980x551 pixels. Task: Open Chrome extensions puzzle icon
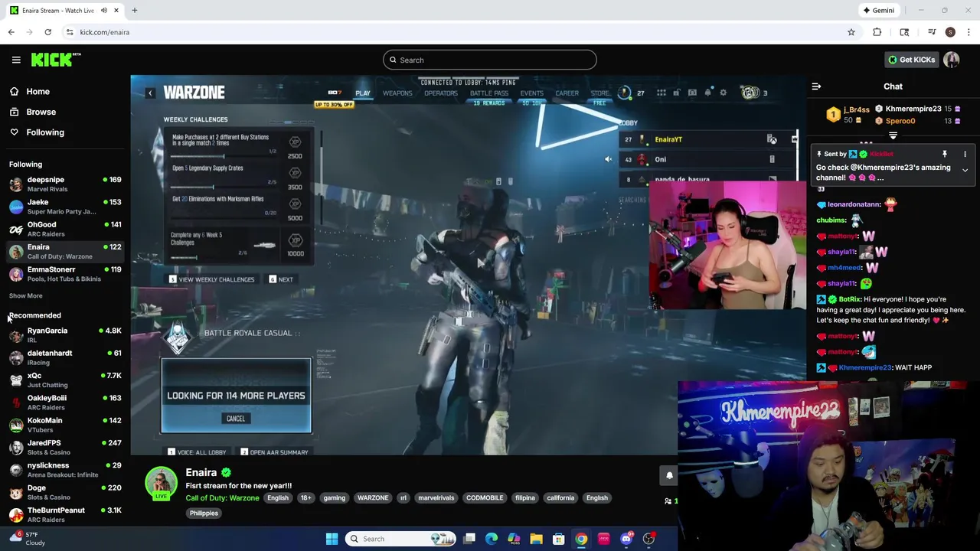point(877,32)
